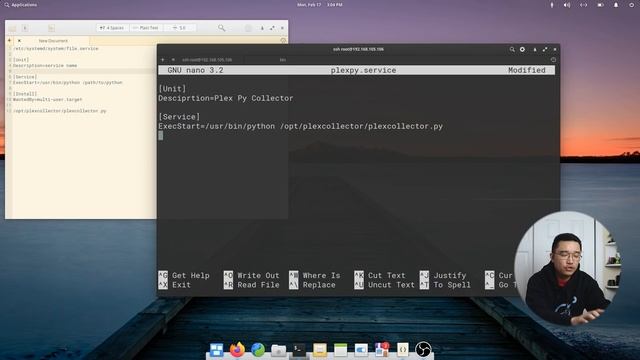Close the New Document tab
640x360 pixels.
tap(19, 40)
